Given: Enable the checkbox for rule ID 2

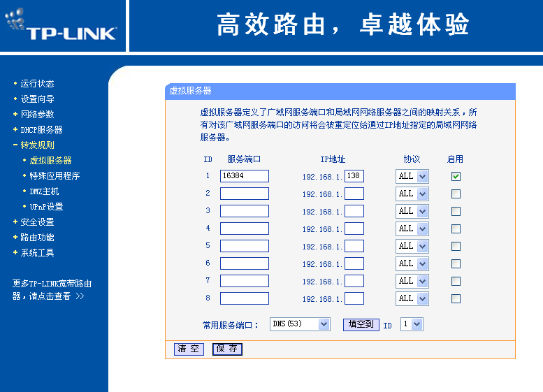Looking at the screenshot, I should [x=456, y=194].
